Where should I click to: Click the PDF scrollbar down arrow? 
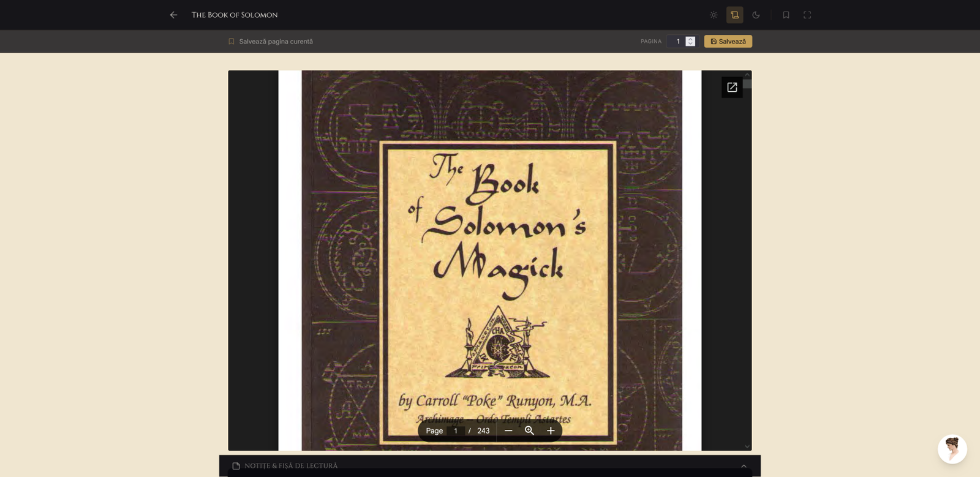click(x=747, y=446)
